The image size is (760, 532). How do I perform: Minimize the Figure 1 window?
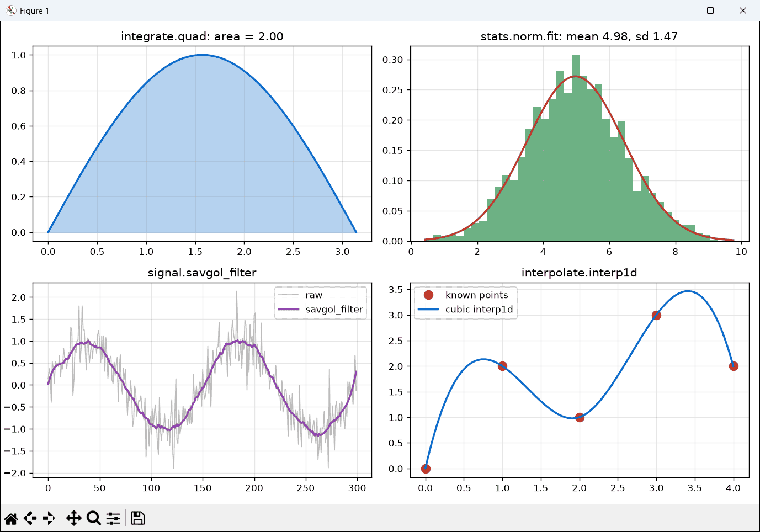coord(678,10)
